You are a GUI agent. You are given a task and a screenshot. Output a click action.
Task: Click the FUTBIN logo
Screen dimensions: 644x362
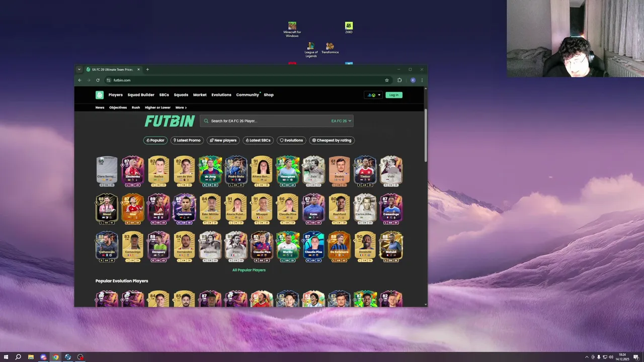(170, 121)
